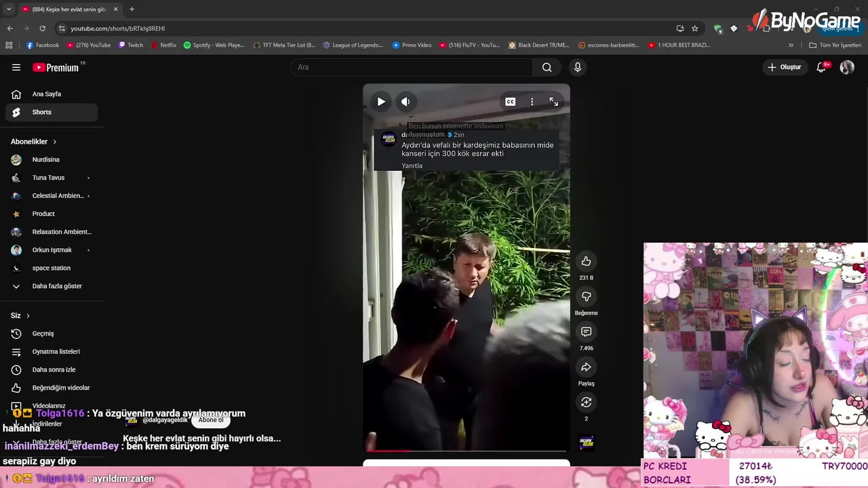Select the Keşke her evlat browser tab
The height and width of the screenshot is (488, 868).
pyautogui.click(x=69, y=9)
